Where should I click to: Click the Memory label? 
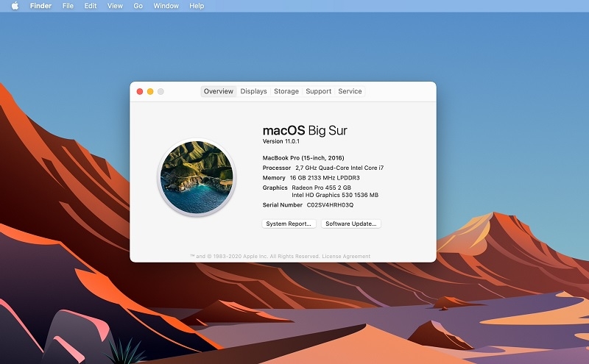pyautogui.click(x=274, y=177)
